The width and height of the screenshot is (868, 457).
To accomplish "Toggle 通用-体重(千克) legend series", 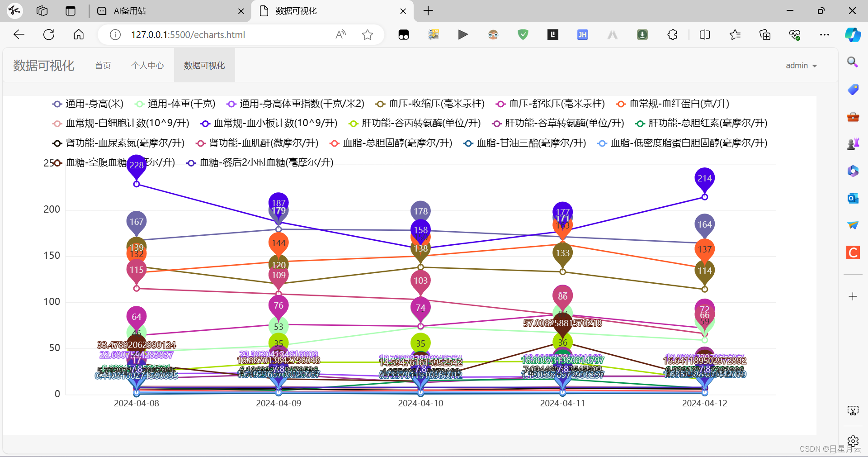I will coord(175,104).
